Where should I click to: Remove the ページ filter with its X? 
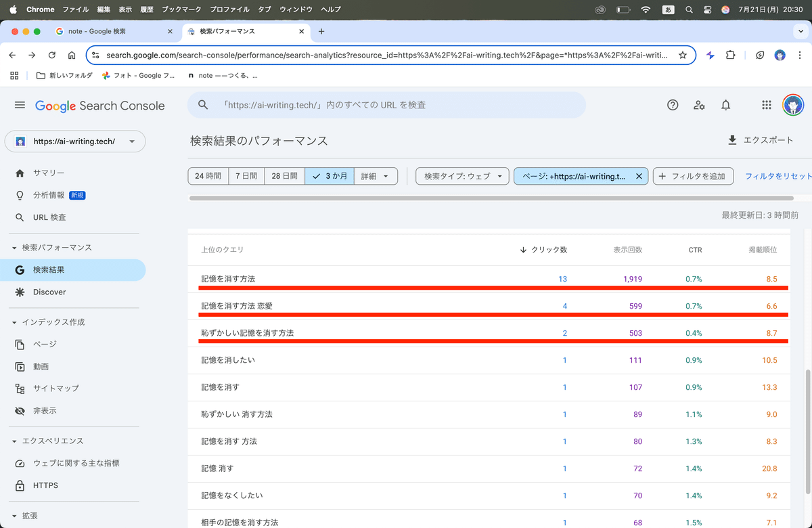point(639,176)
